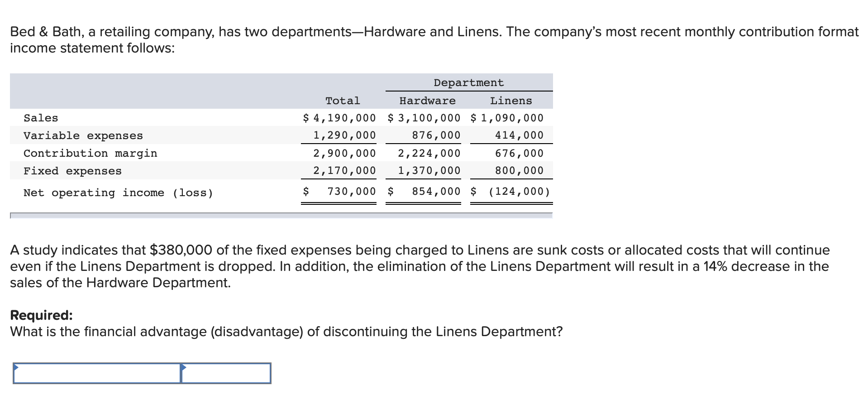Click the 14% figure in the study paragraph

[x=715, y=266]
